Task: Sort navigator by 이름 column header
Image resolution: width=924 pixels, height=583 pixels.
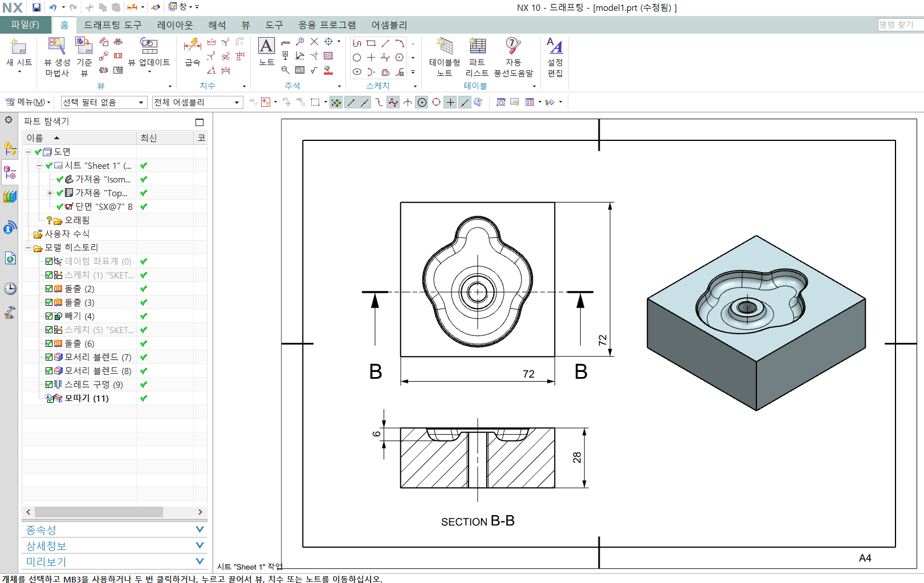Action: (x=79, y=137)
